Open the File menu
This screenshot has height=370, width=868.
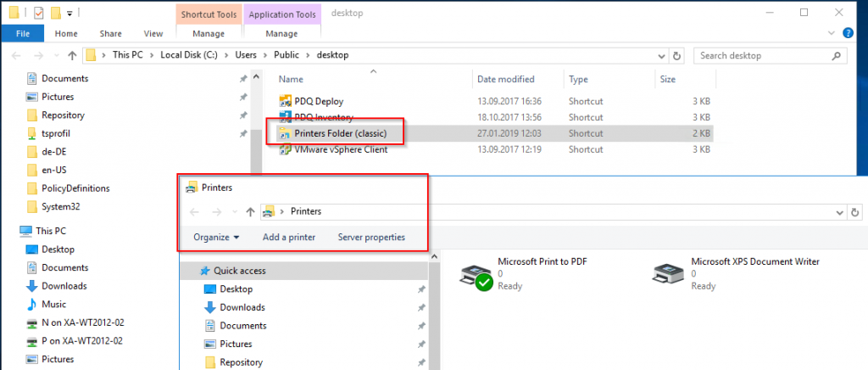tap(23, 33)
